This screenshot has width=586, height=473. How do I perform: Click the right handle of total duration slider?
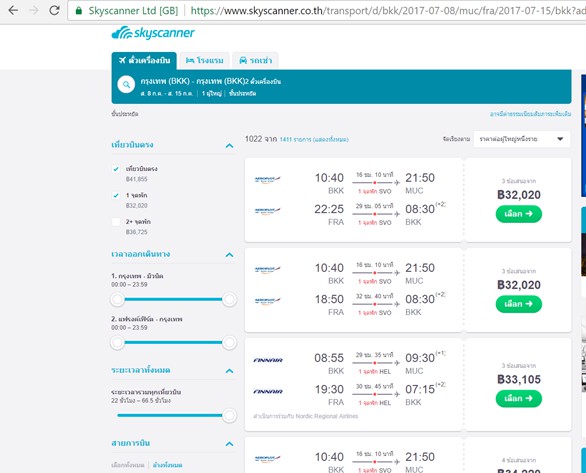click(229, 415)
